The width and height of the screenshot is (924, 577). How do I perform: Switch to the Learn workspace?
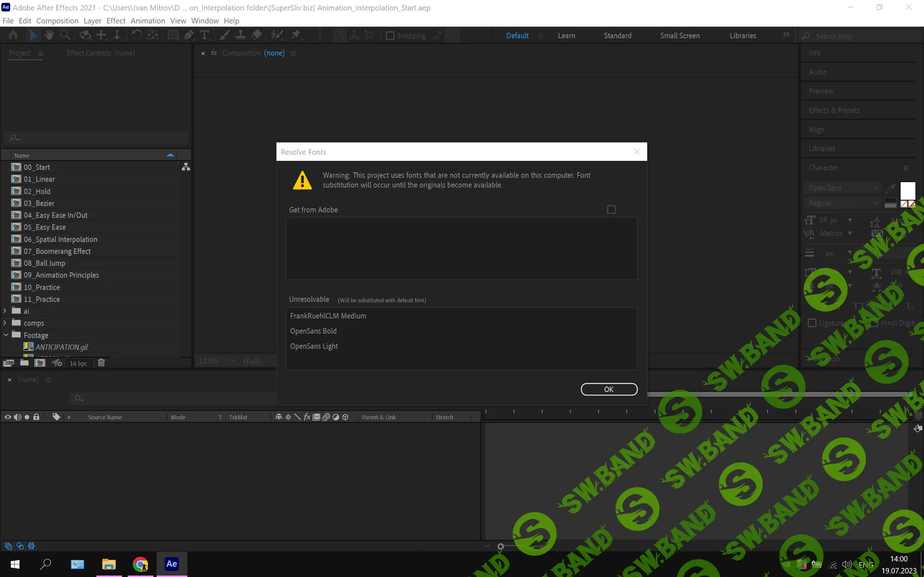[566, 35]
